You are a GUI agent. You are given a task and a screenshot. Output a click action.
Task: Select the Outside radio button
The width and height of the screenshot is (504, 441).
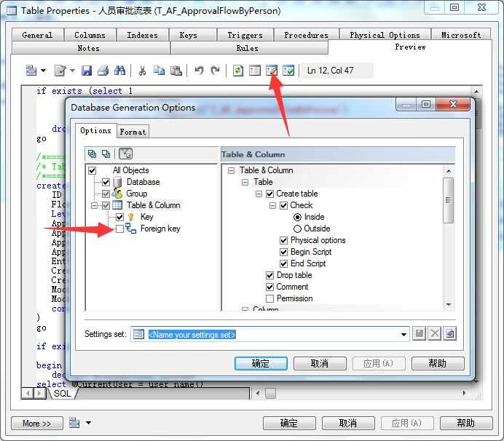click(298, 229)
